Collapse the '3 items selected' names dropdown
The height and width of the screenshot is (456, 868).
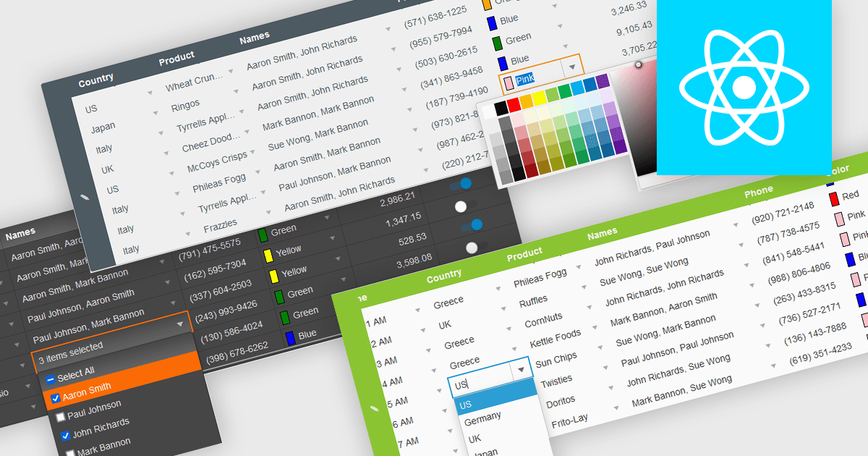point(179,325)
